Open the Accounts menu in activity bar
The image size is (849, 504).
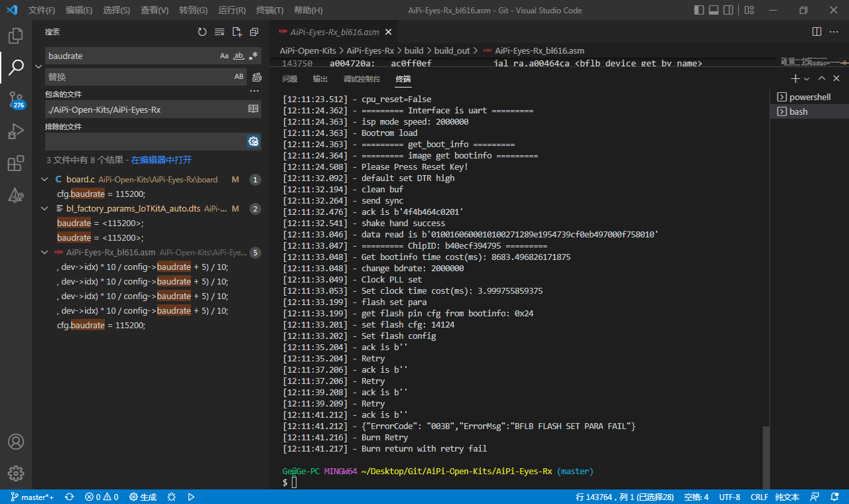16,442
